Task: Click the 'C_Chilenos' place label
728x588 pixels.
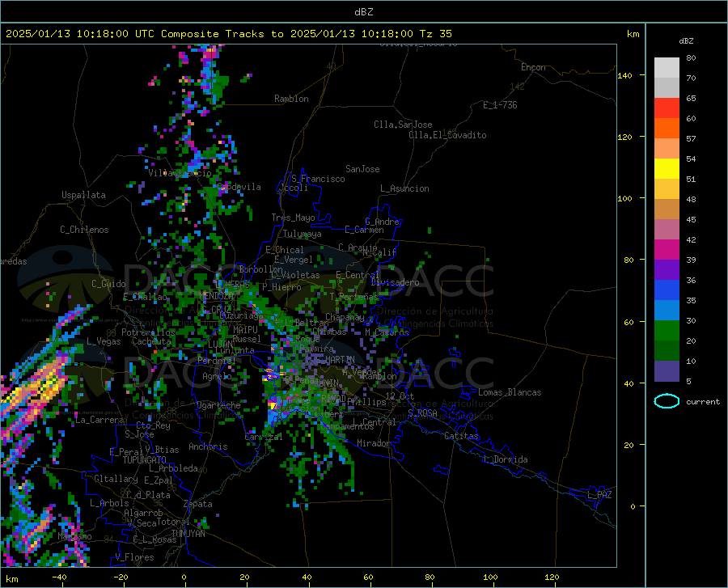Action: coord(84,230)
